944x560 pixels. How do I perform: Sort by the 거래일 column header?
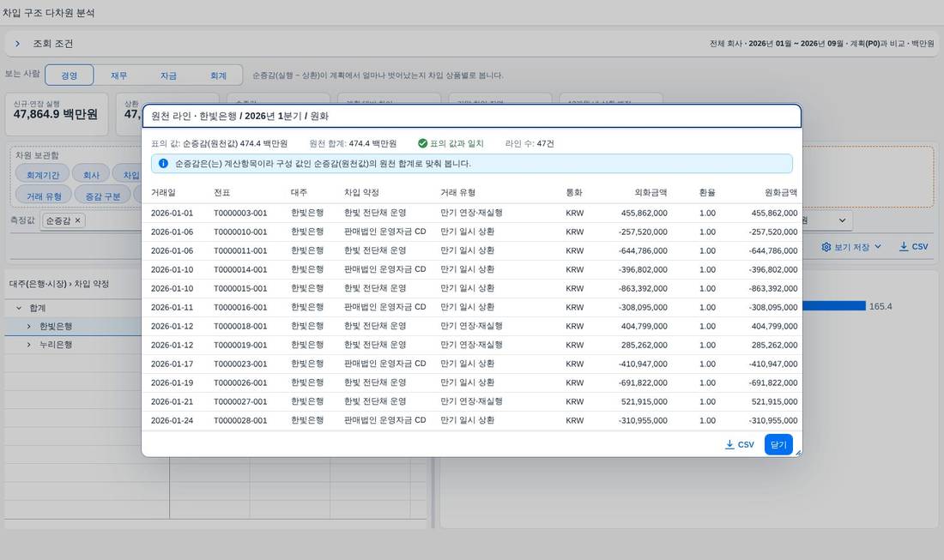tap(163, 192)
